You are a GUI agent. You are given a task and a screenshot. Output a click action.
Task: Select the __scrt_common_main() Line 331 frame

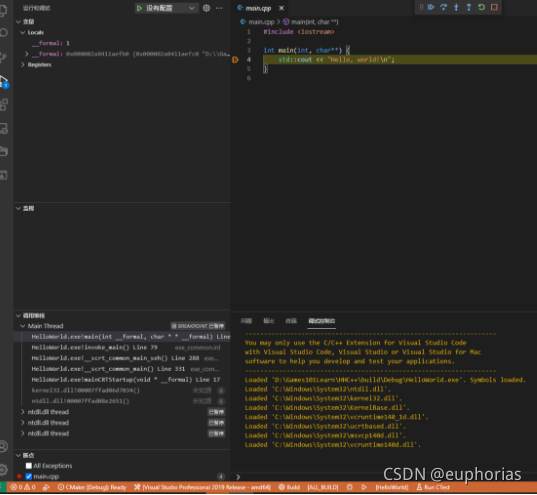click(x=122, y=369)
